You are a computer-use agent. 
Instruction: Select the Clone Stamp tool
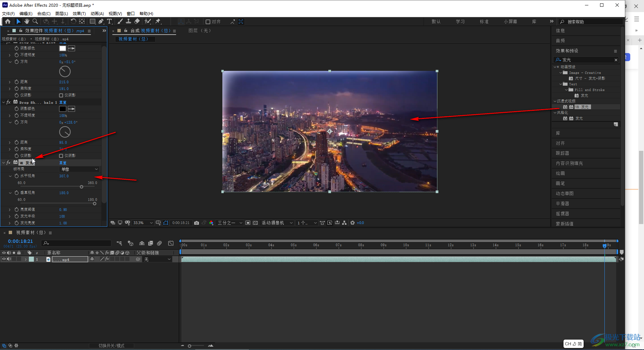click(x=128, y=21)
